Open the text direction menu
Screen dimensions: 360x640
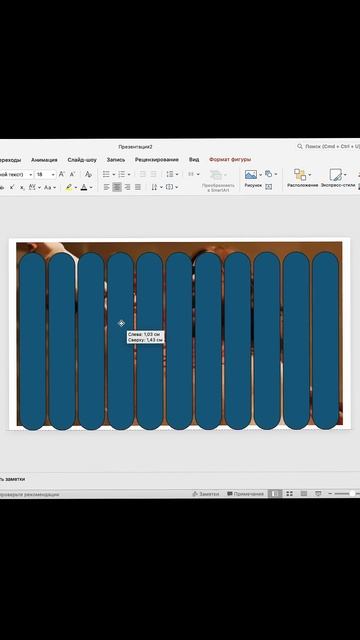click(157, 187)
